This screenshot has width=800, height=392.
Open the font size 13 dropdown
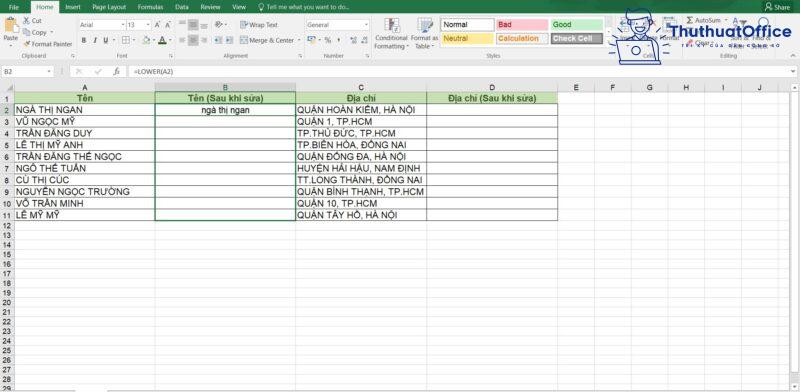148,24
